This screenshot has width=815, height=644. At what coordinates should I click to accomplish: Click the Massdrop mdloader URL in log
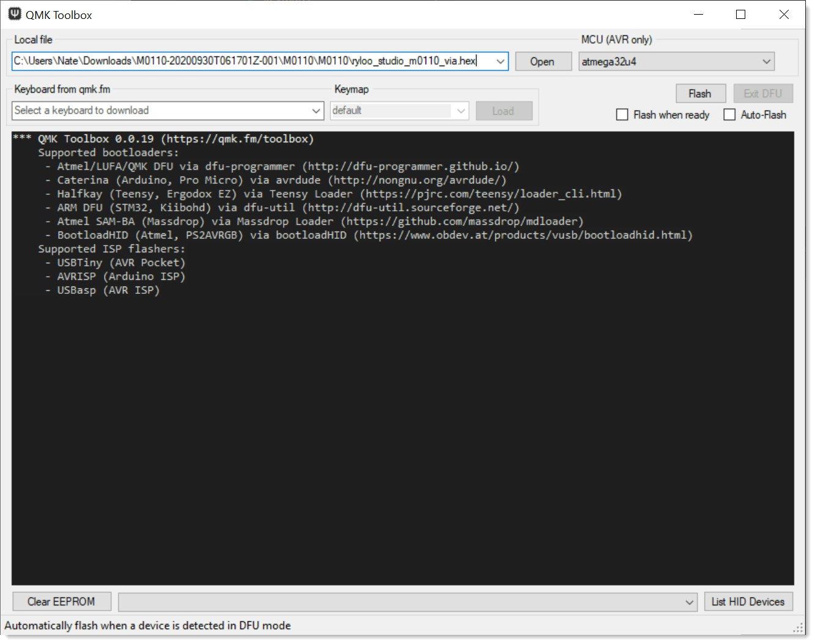click(462, 221)
